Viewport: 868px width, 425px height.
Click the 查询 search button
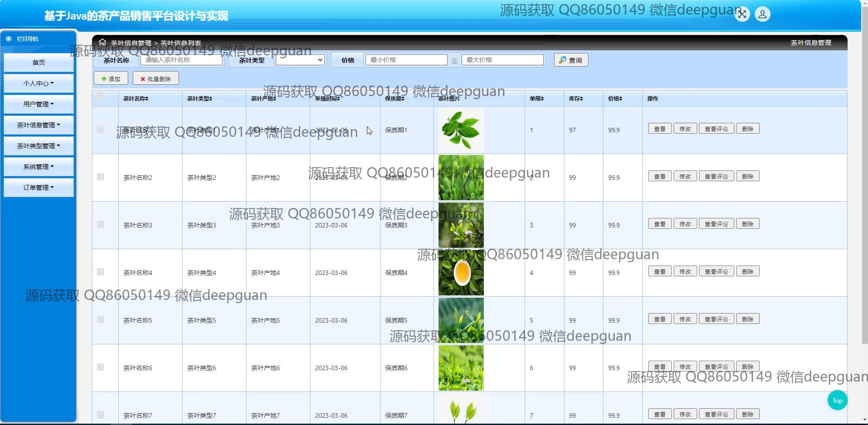click(571, 60)
